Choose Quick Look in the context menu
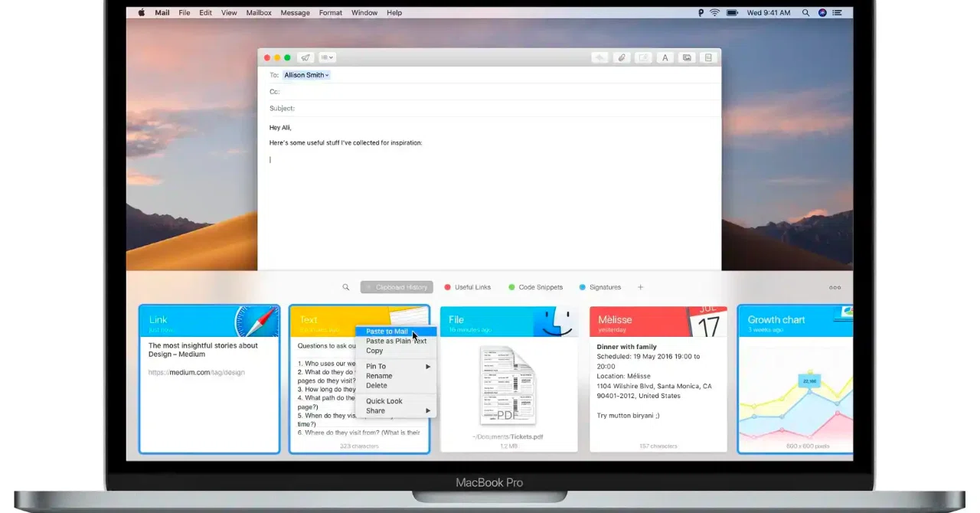This screenshot has height=513, width=980. click(x=396, y=401)
